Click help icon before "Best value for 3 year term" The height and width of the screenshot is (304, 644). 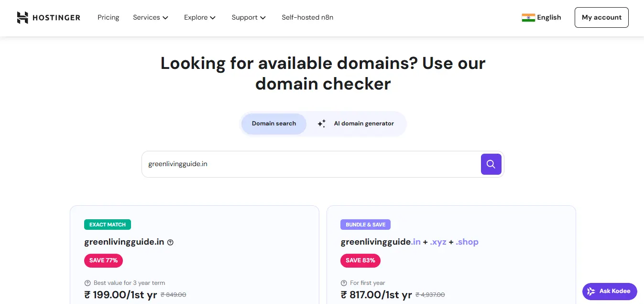[87, 283]
